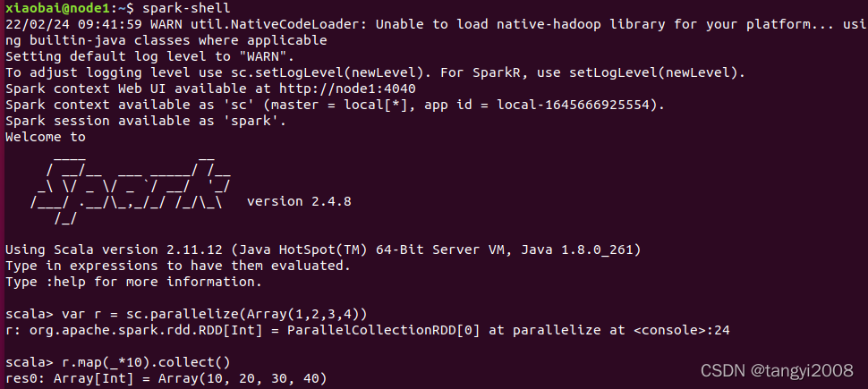
Task: Click the xiaobai@node1 shell prompt text
Action: (x=69, y=8)
